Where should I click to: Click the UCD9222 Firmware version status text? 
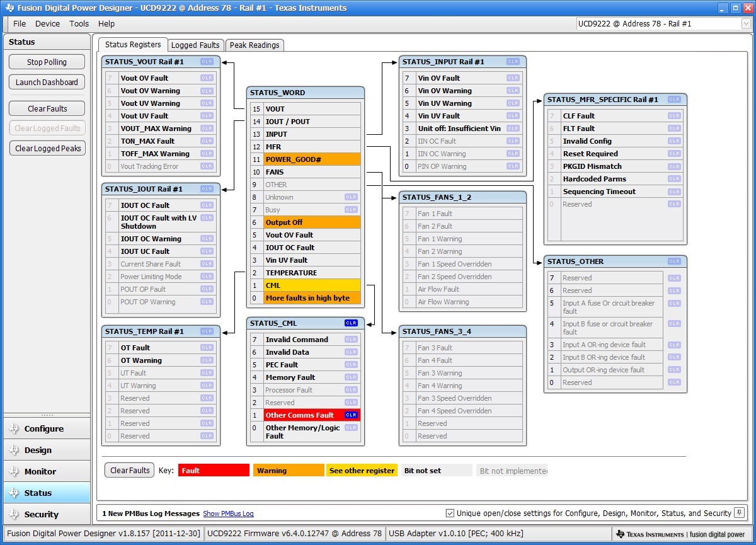click(x=294, y=534)
